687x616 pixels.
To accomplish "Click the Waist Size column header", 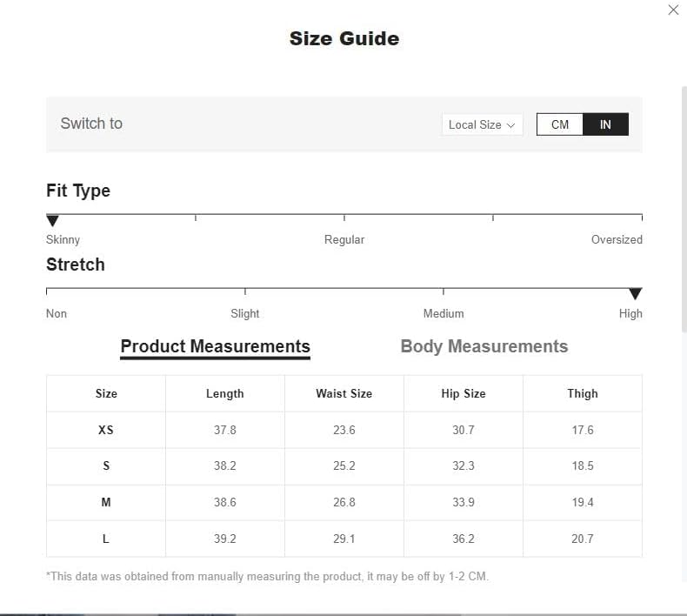I will (x=344, y=394).
